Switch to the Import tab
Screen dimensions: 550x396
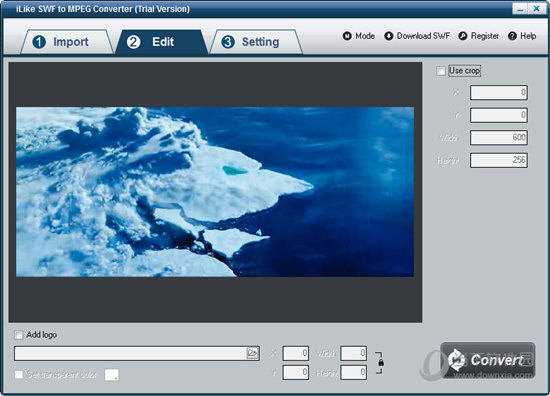click(67, 42)
